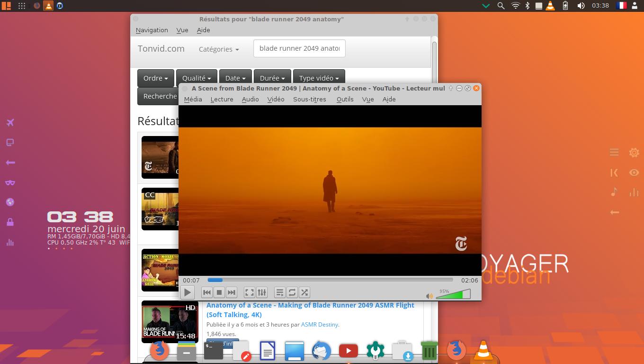Focus the search field with 'blade runner 2049'
The image size is (644, 364).
pos(299,48)
